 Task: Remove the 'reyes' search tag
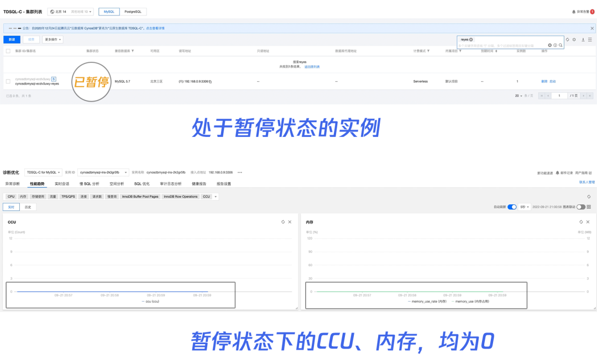tap(471, 40)
